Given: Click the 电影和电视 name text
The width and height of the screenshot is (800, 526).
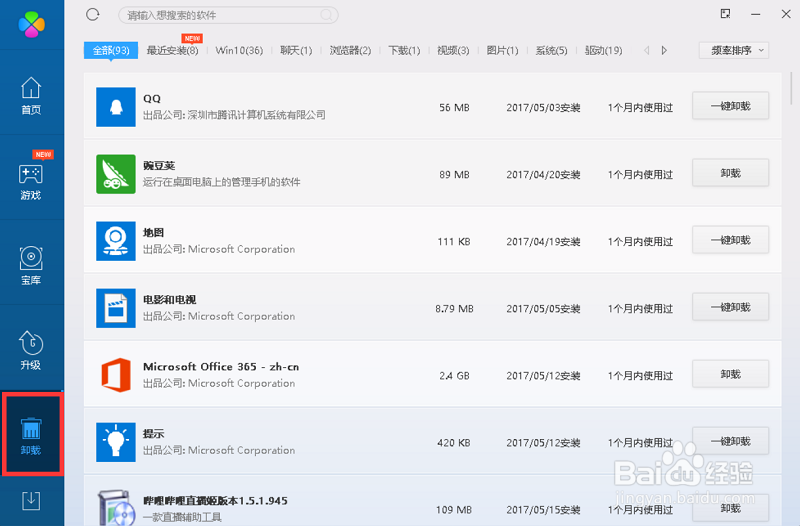Looking at the screenshot, I should tap(169, 299).
